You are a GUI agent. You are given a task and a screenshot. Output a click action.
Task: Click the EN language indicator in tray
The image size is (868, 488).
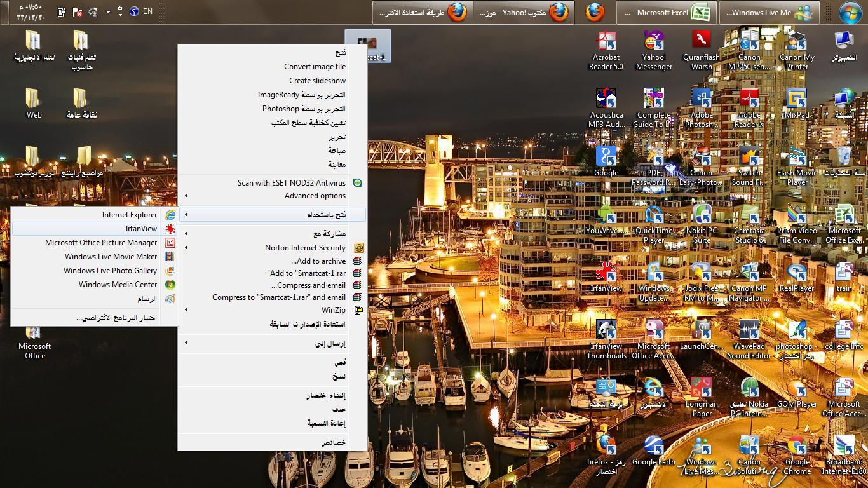pos(147,11)
